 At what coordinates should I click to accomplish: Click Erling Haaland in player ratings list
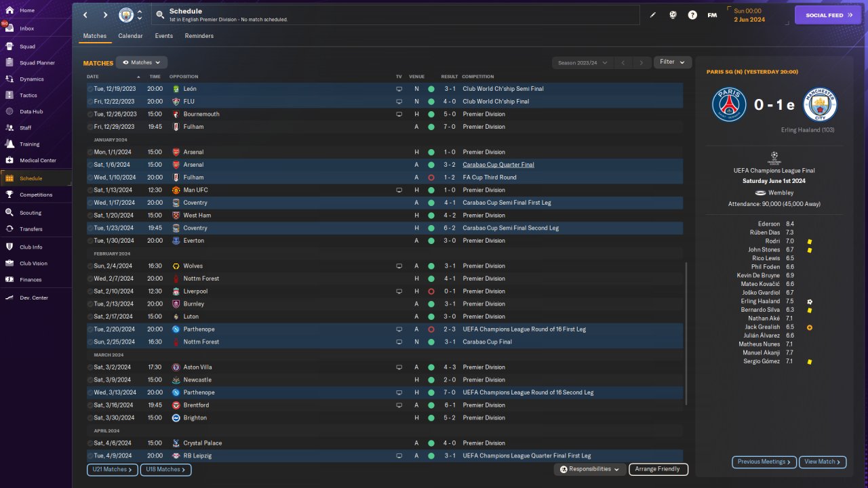pyautogui.click(x=760, y=302)
